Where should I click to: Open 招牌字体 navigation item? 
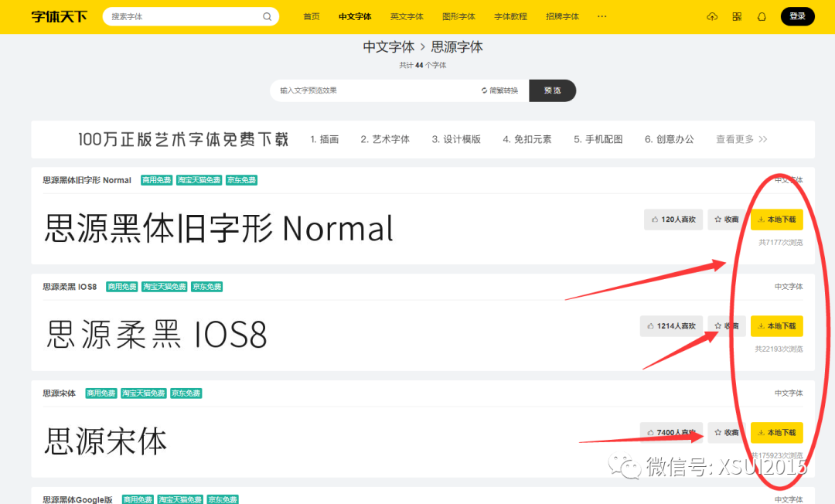pos(562,16)
